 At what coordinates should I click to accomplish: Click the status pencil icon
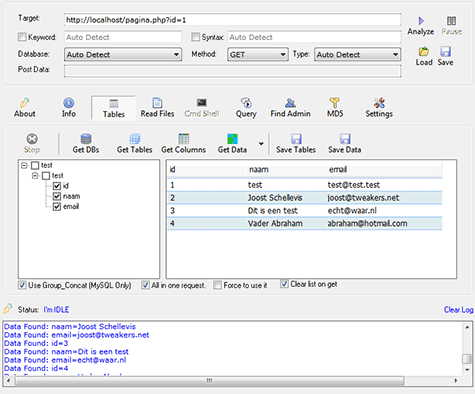click(x=8, y=309)
